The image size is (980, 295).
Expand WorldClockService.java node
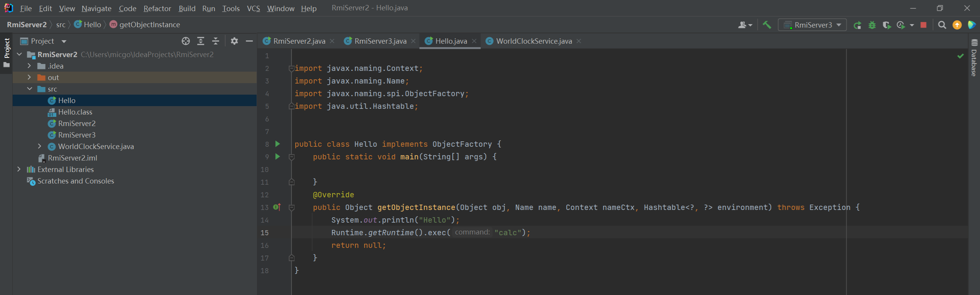point(39,146)
